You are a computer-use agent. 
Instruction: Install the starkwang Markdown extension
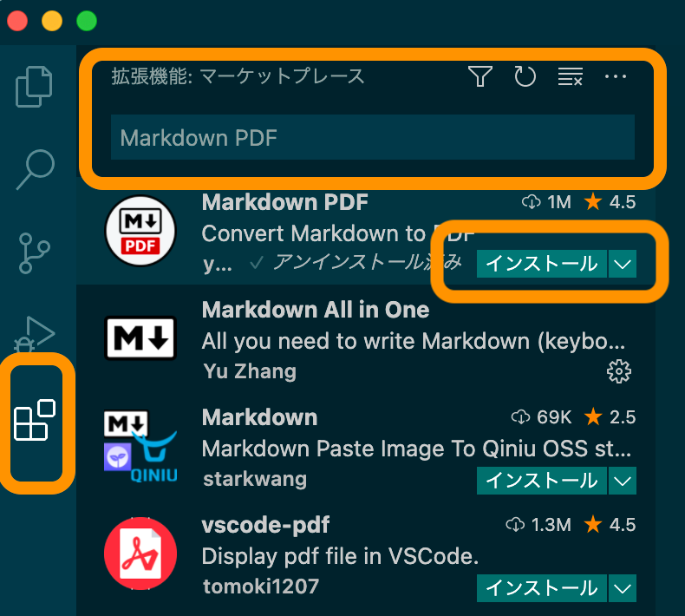coord(542,481)
